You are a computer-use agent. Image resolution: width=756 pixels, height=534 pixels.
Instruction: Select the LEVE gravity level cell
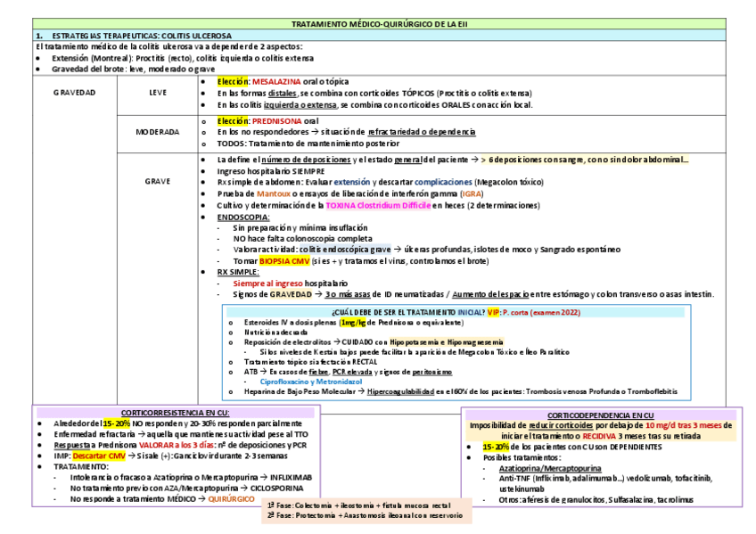156,92
